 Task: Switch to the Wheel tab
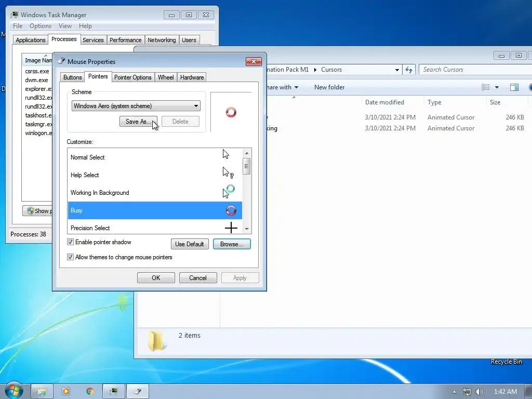(x=166, y=77)
